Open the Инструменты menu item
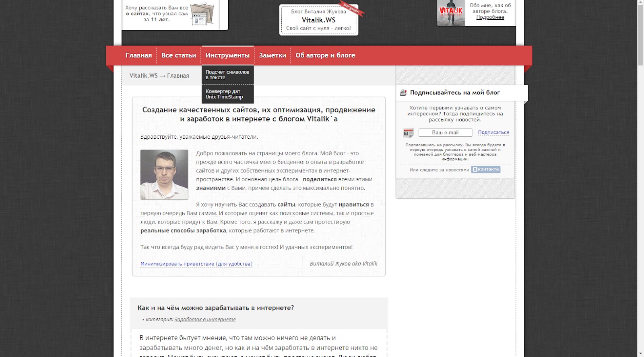The height and width of the screenshot is (357, 644). point(227,55)
